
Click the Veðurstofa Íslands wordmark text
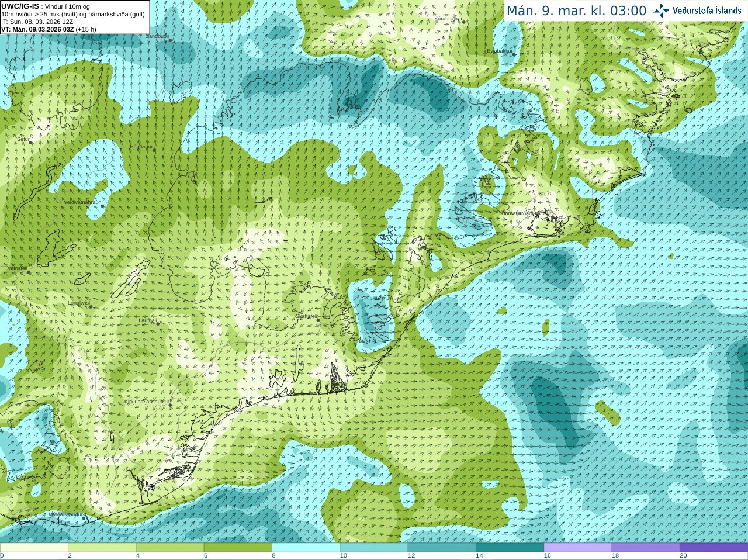coord(707,11)
